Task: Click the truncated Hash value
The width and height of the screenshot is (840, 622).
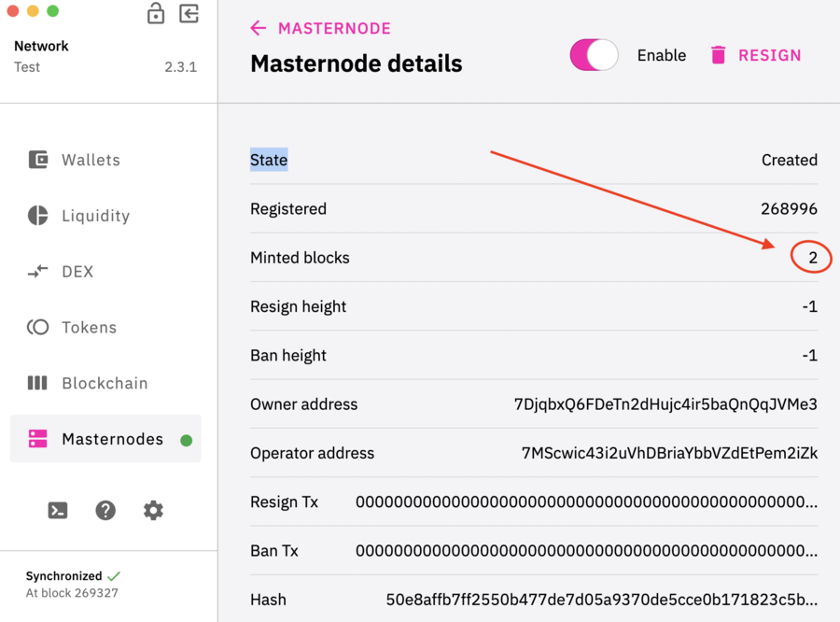Action: point(601,600)
